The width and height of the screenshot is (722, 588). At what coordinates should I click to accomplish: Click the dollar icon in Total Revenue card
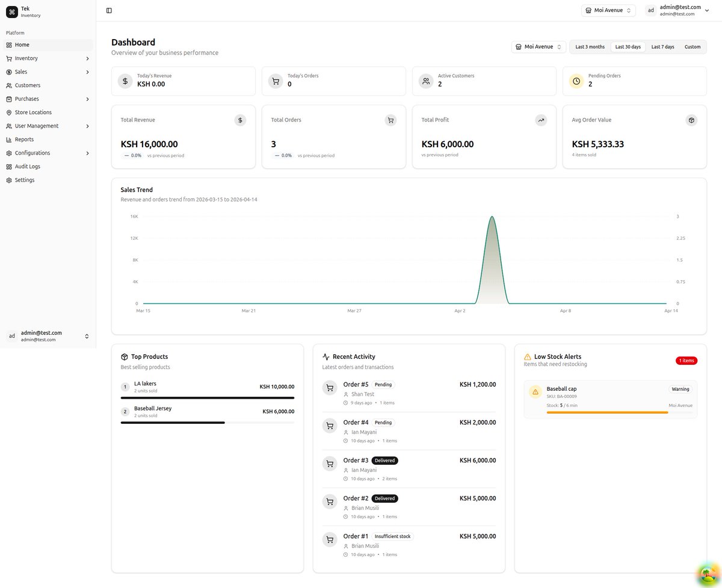(240, 120)
